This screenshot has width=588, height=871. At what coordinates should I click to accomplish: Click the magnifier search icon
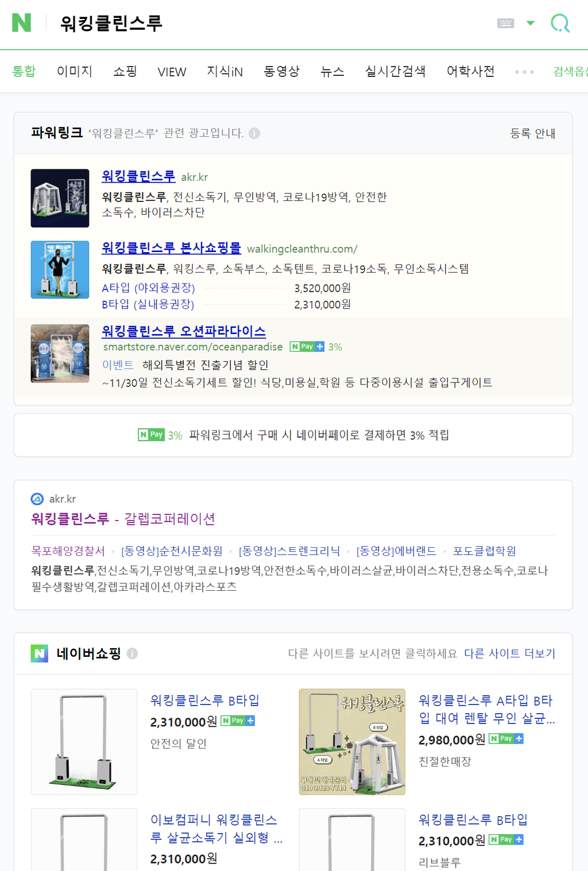point(560,23)
